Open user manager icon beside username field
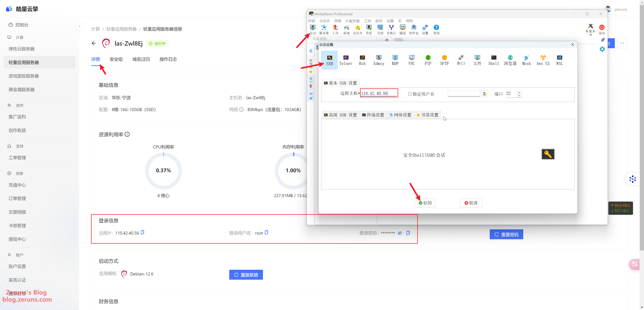644x310 pixels. pyautogui.click(x=485, y=94)
